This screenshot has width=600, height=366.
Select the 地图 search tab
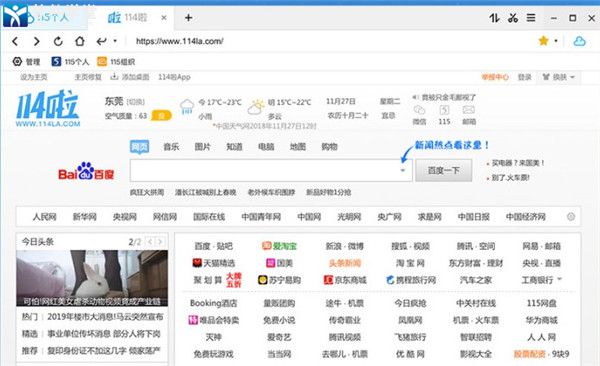[x=298, y=147]
